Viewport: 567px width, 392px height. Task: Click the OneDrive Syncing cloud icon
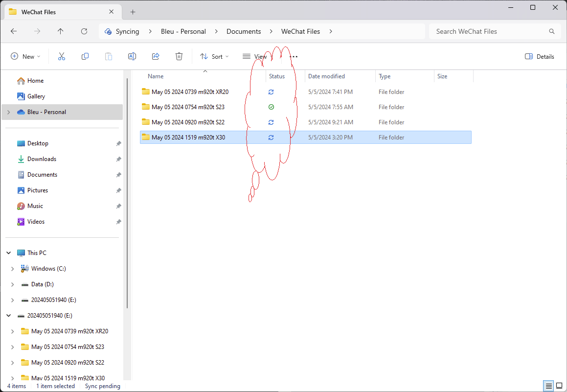tap(108, 32)
